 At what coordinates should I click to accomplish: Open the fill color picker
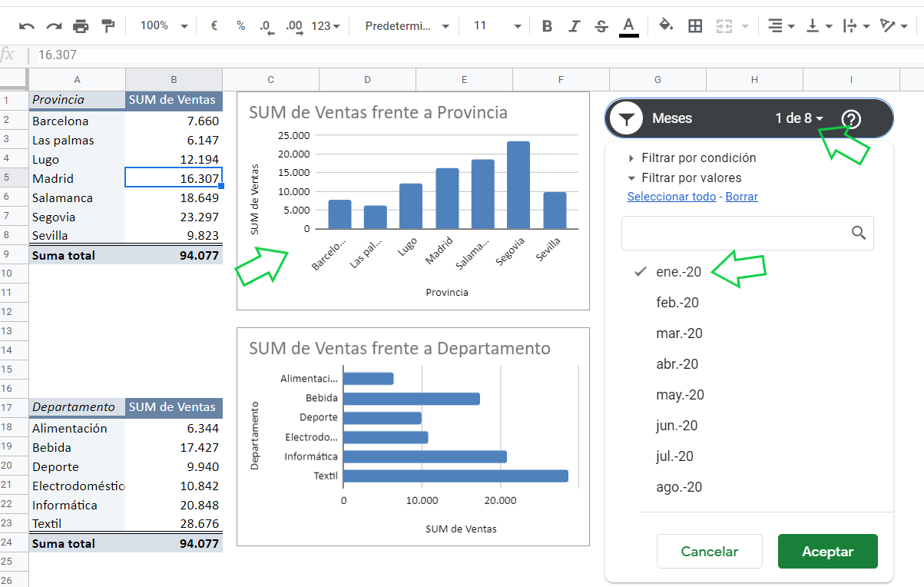pyautogui.click(x=666, y=26)
